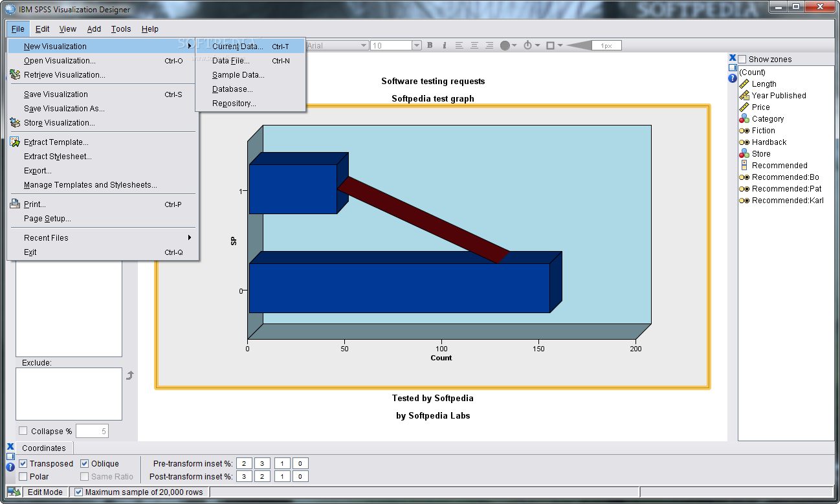Dock the right variables panel
The height and width of the screenshot is (504, 840).
tap(733, 67)
